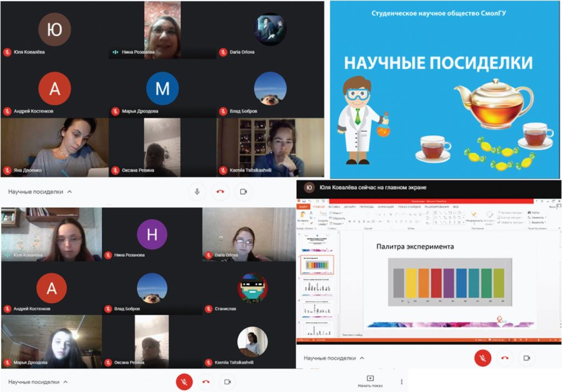
Task: Open the Раздел section dropdown in PowerPoint
Action: pyautogui.click(x=336, y=223)
